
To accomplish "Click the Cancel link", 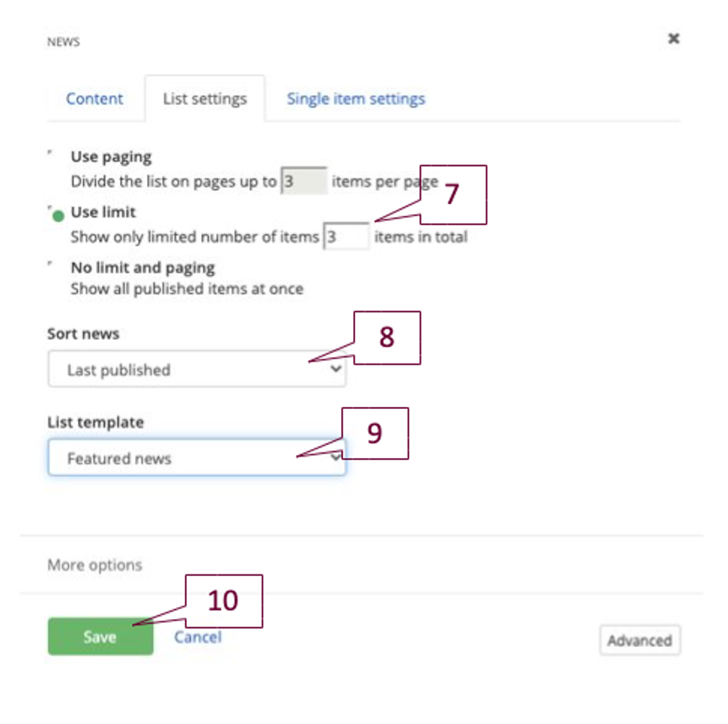I will point(198,637).
